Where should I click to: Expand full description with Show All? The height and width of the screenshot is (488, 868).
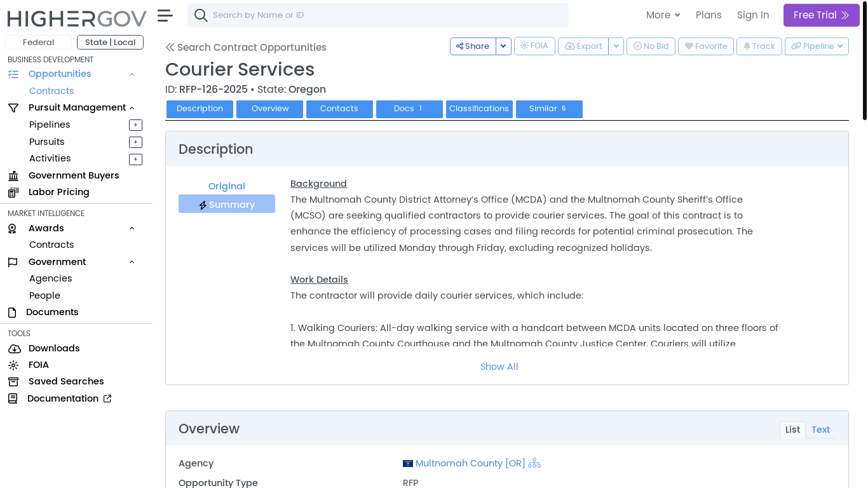499,367
